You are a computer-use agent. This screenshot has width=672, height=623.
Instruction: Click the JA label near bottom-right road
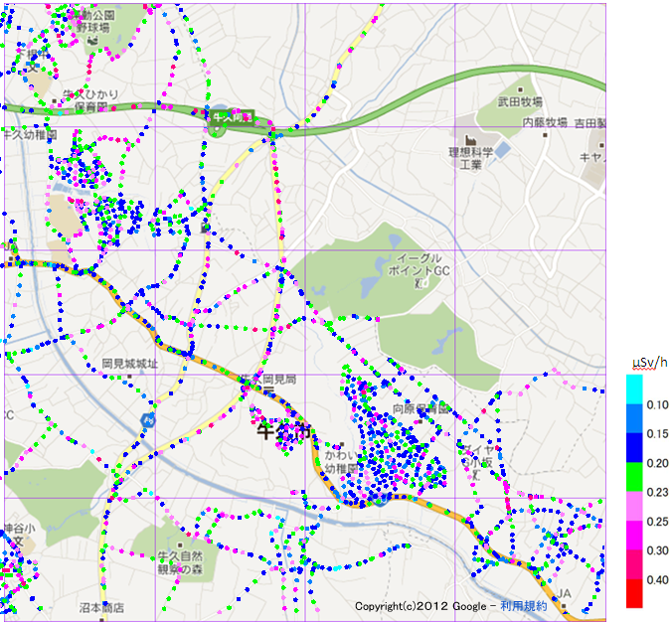tap(564, 594)
